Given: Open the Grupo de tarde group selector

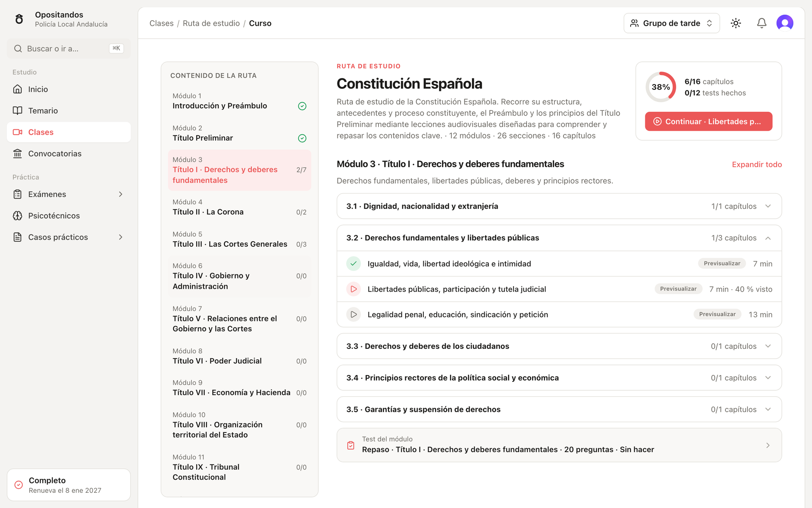Looking at the screenshot, I should pyautogui.click(x=672, y=23).
